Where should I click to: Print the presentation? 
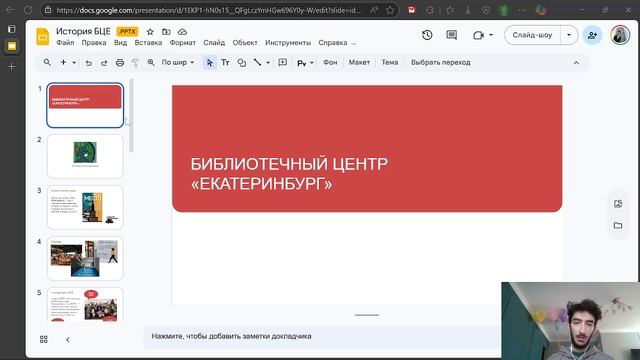point(120,62)
